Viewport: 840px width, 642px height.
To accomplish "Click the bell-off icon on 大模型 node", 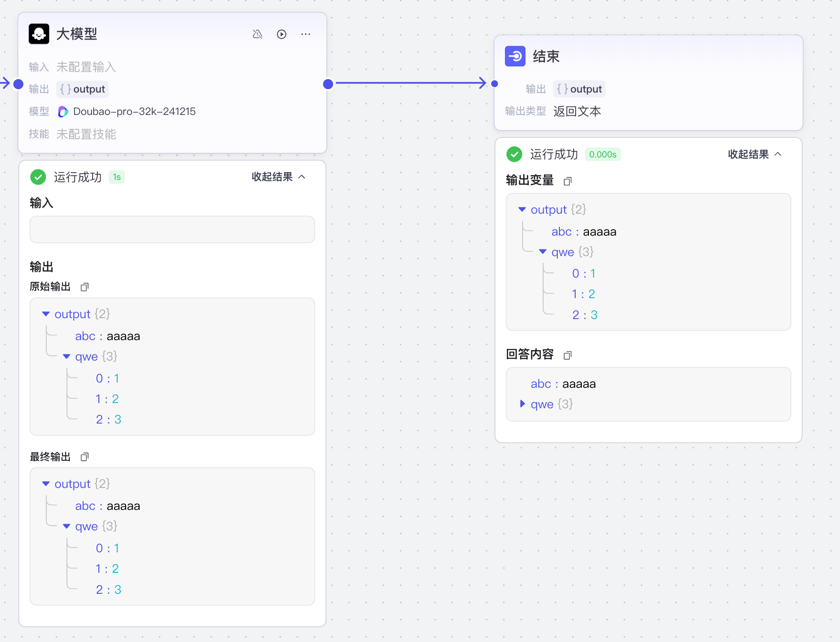I will (x=257, y=34).
